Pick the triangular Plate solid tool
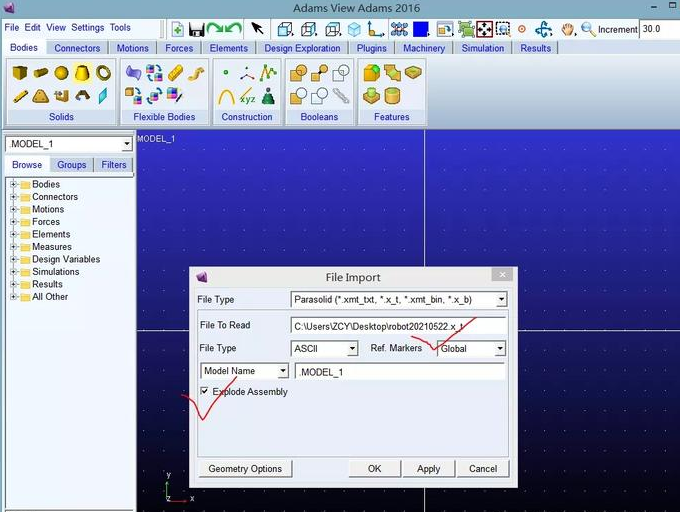Image resolution: width=680 pixels, height=512 pixels. [40, 96]
